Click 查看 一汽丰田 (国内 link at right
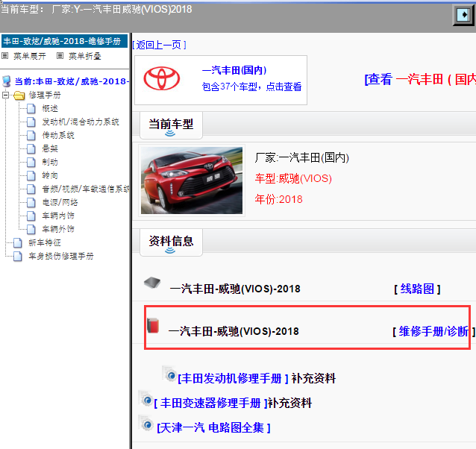The width and height of the screenshot is (476, 449). [420, 80]
